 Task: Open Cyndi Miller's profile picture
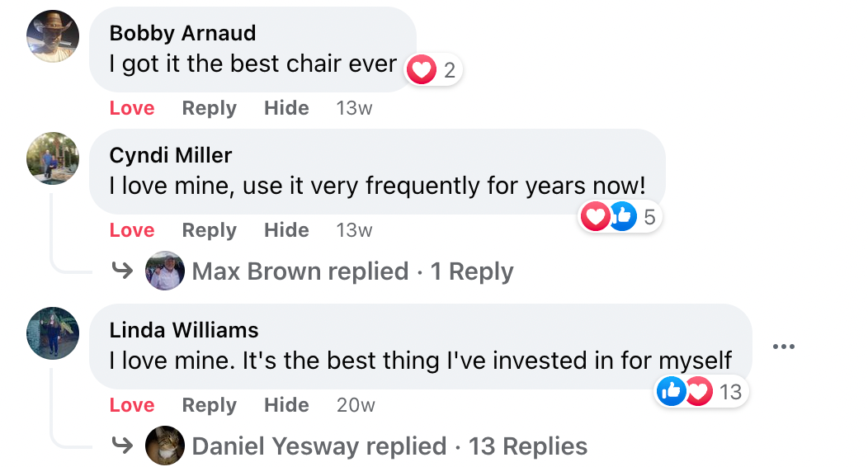pos(53,158)
